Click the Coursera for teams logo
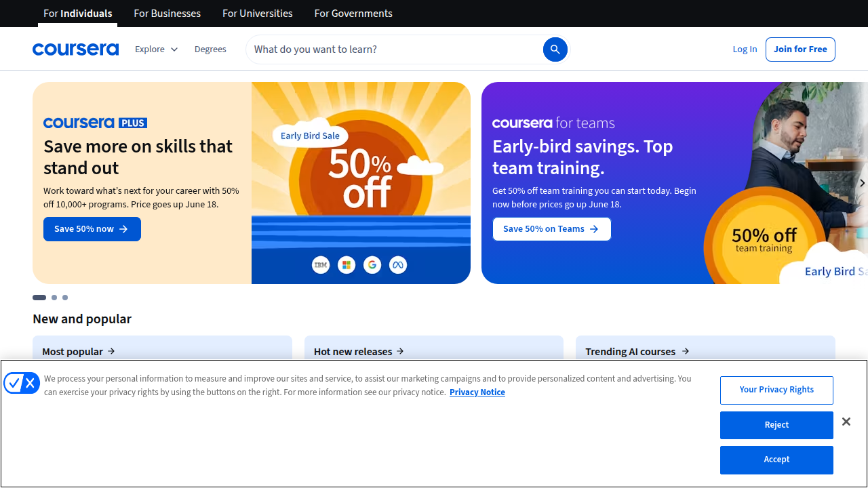The width and height of the screenshot is (868, 488). pos(553,123)
